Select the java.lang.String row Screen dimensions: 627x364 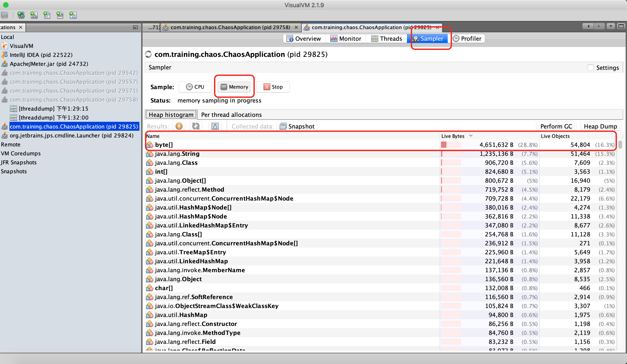coord(381,154)
